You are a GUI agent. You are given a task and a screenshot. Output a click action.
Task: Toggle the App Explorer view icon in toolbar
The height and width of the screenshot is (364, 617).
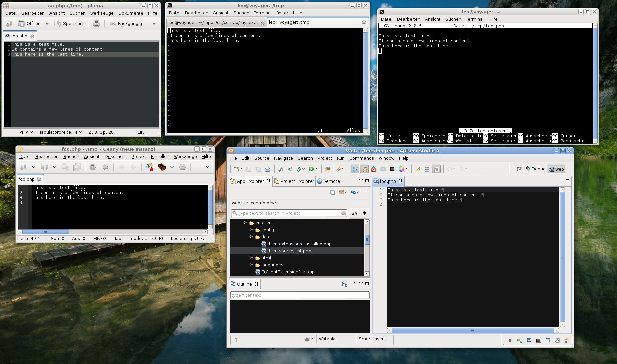pyautogui.click(x=355, y=169)
